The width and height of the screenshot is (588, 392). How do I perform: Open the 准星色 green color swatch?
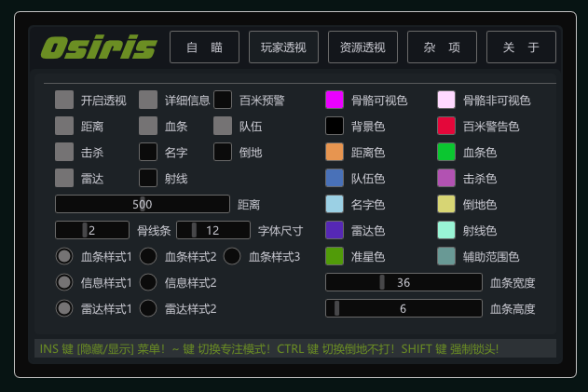pyautogui.click(x=335, y=256)
